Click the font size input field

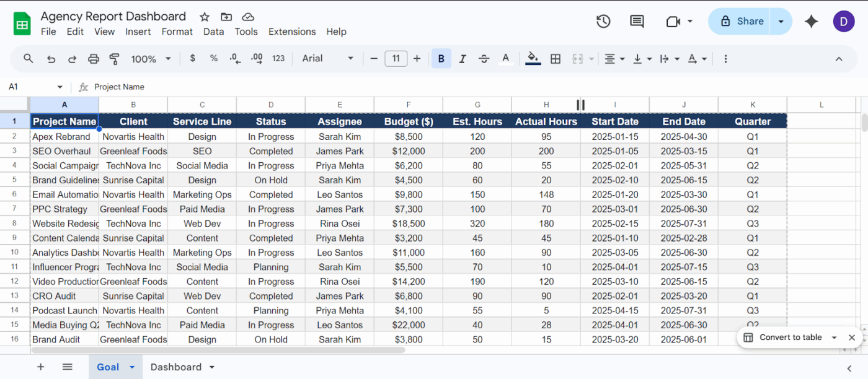click(396, 59)
